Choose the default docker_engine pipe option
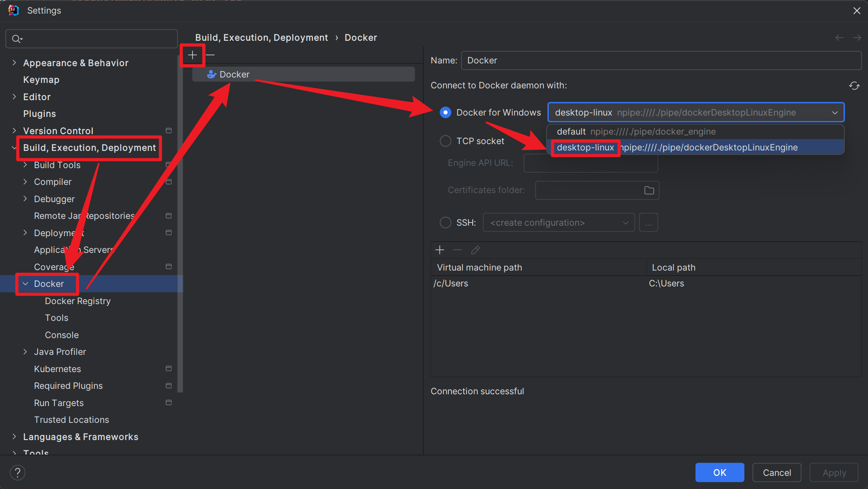The image size is (868, 489). coord(695,131)
